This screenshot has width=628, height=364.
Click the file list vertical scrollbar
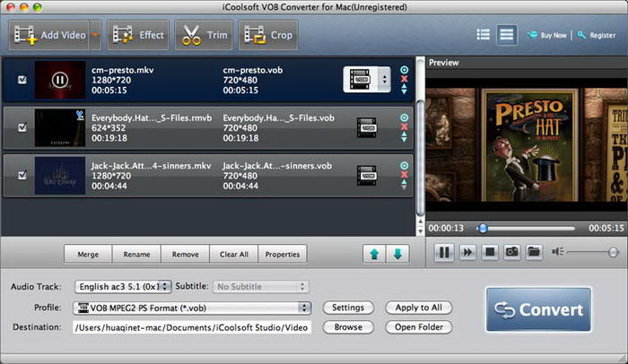tap(420, 158)
